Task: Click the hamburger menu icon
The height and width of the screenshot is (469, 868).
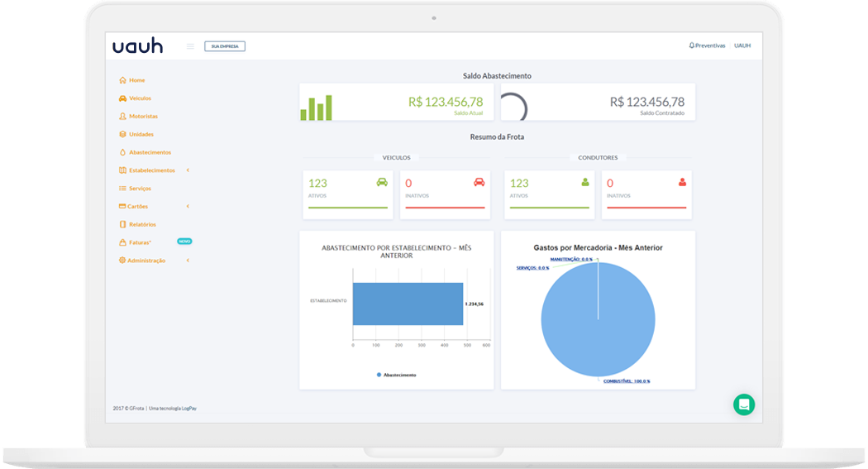Action: click(190, 46)
